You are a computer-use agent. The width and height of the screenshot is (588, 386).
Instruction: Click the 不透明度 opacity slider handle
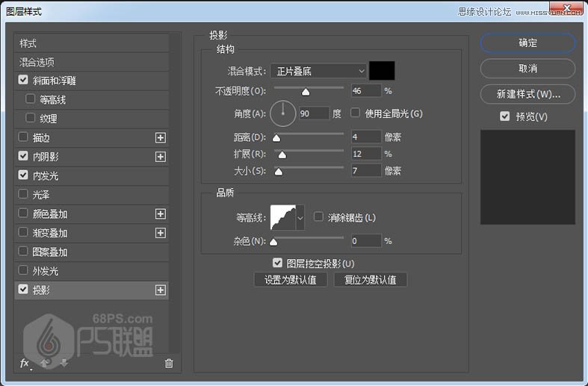[305, 92]
